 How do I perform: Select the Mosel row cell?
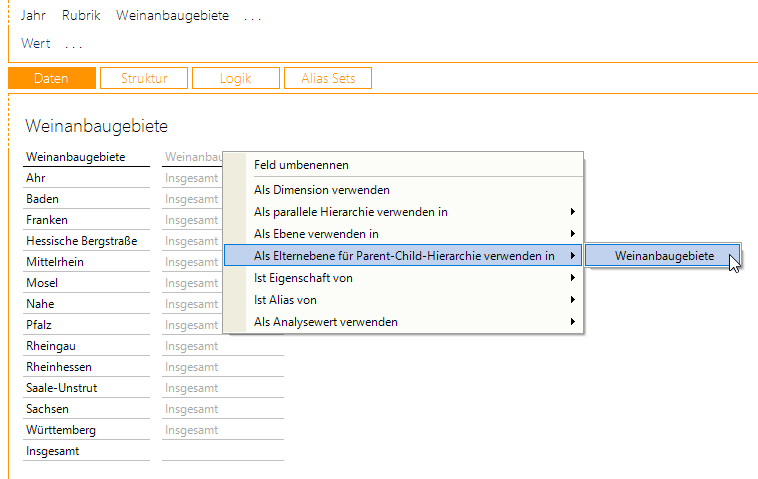pos(42,283)
